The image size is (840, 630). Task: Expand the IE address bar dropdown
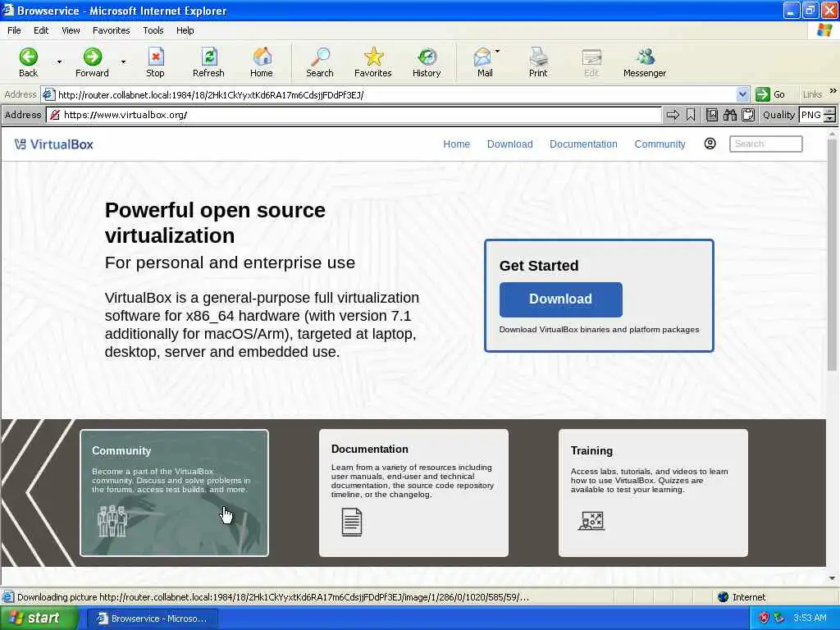pos(742,95)
